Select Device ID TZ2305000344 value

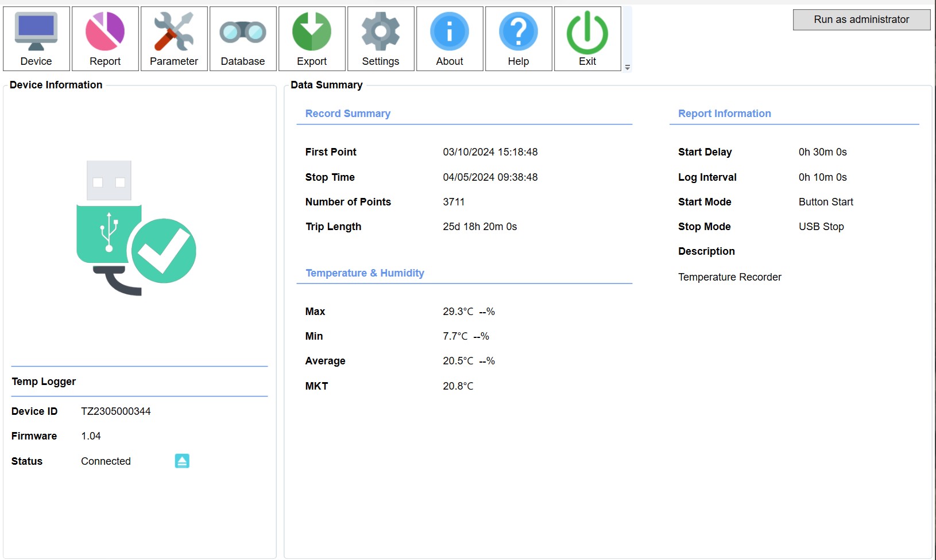(x=116, y=411)
